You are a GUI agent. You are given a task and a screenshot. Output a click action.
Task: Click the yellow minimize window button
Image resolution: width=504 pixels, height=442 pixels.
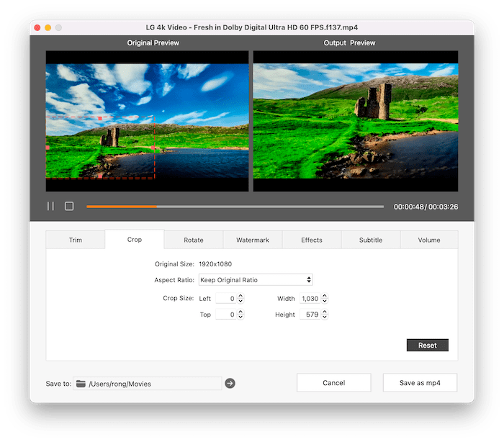48,27
